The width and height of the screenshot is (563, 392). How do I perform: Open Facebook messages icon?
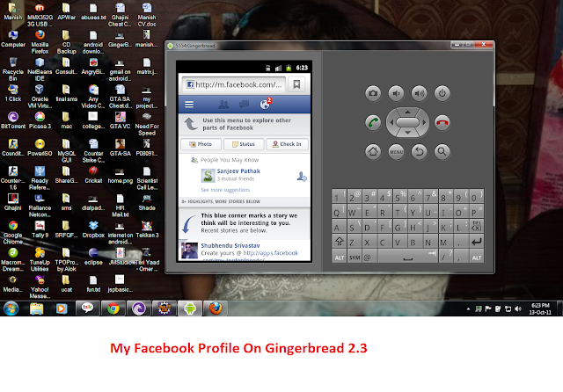coord(244,105)
